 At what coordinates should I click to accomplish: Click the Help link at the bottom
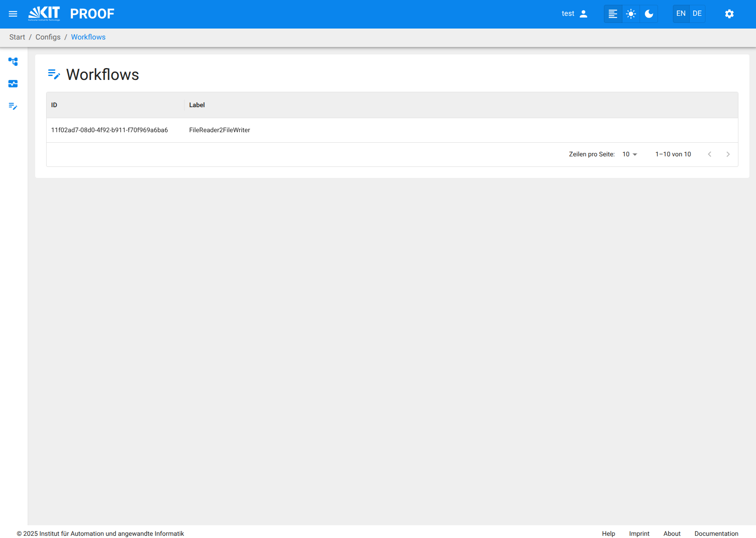tap(608, 534)
